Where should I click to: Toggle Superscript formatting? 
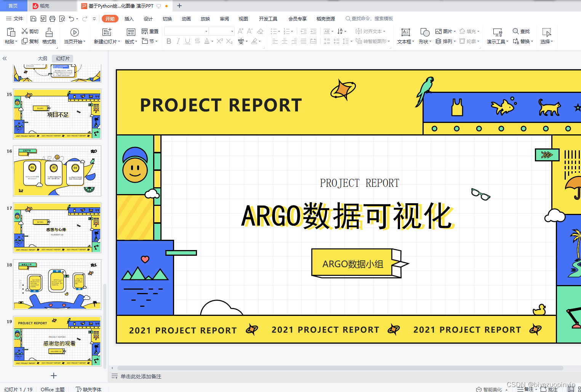(220, 41)
